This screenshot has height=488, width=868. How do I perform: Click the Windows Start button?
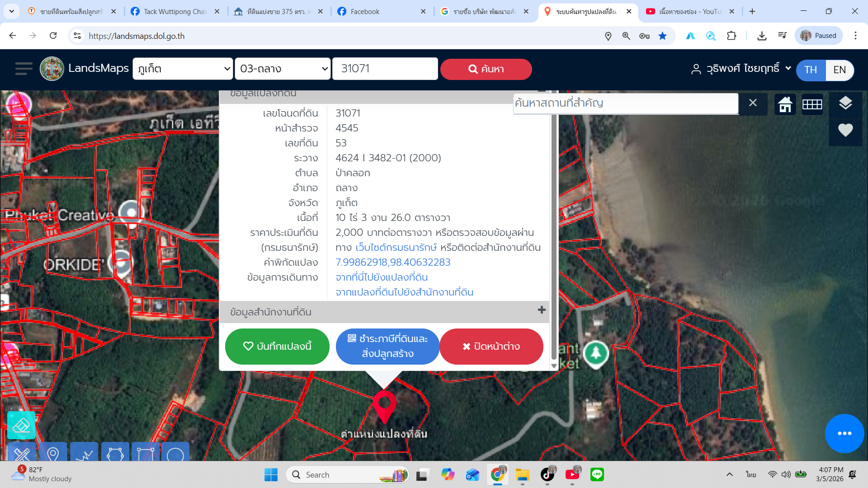(271, 474)
